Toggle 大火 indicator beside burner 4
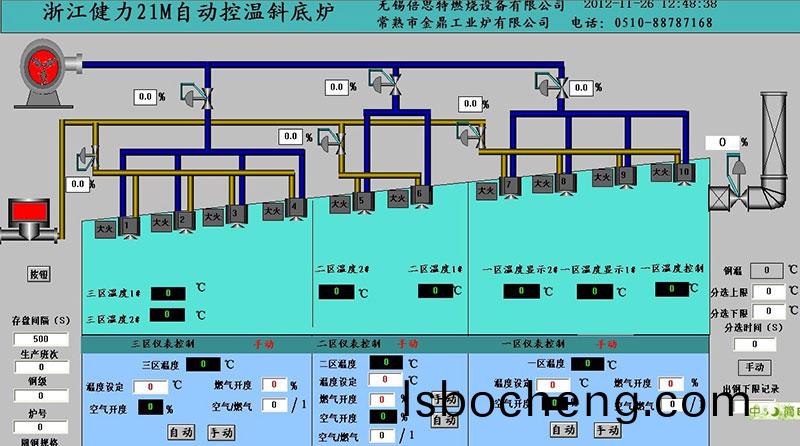 pyautogui.click(x=273, y=211)
